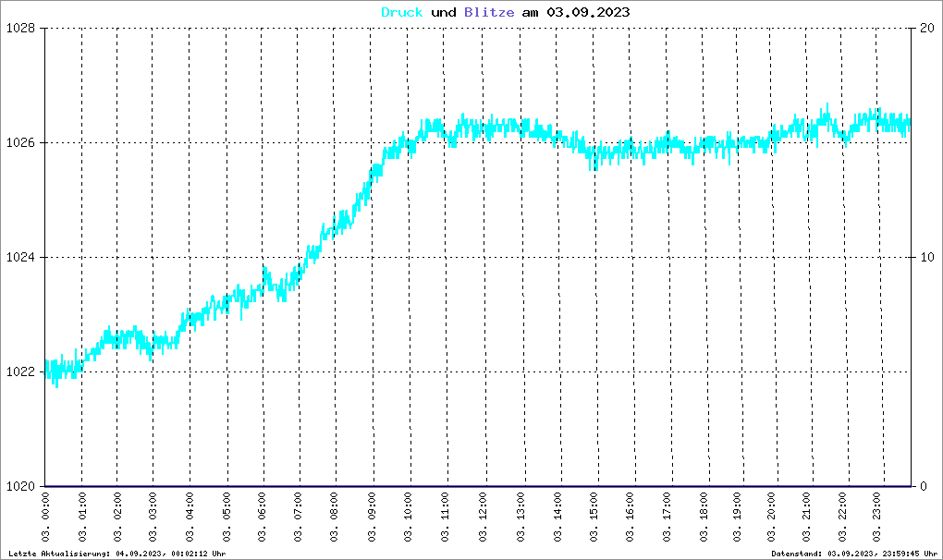The image size is (943, 560).
Task: Click the time label '03. 23:00'
Action: [x=876, y=517]
